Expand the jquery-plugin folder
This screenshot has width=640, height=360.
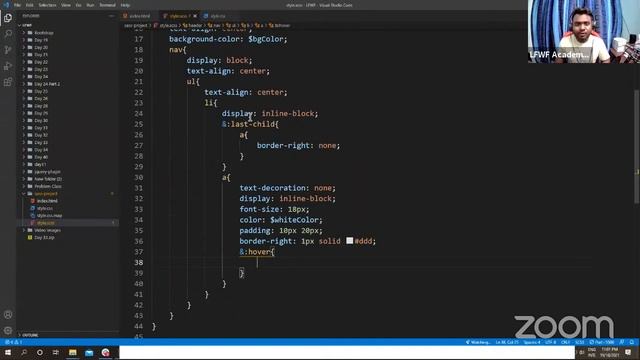coord(47,171)
